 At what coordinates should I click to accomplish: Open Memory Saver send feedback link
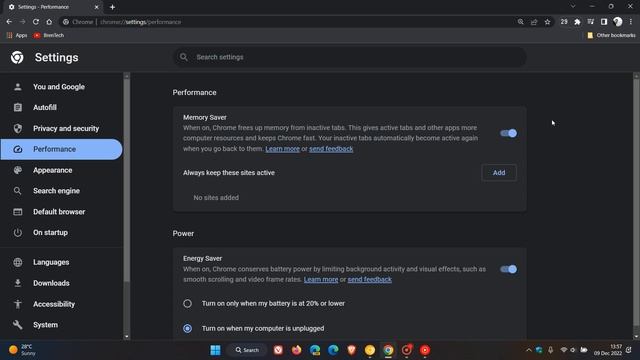tap(331, 149)
